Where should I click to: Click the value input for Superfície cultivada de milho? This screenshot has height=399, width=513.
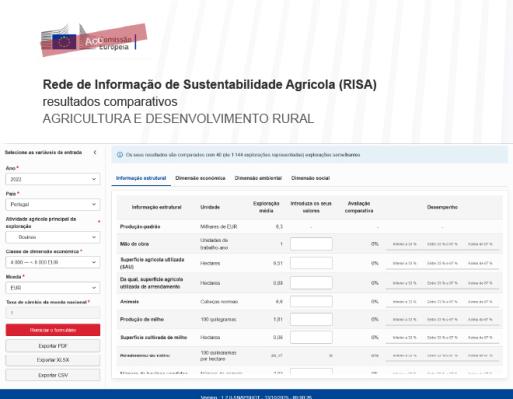click(x=311, y=337)
